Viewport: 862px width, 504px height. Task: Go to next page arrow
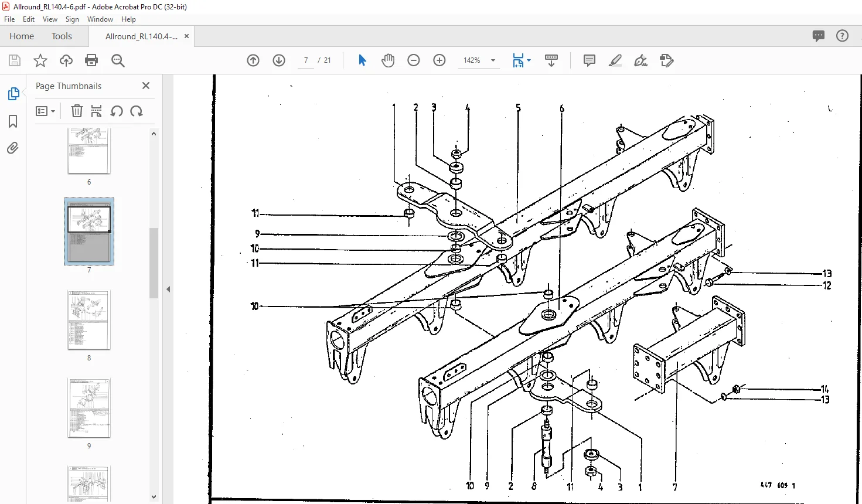click(279, 60)
